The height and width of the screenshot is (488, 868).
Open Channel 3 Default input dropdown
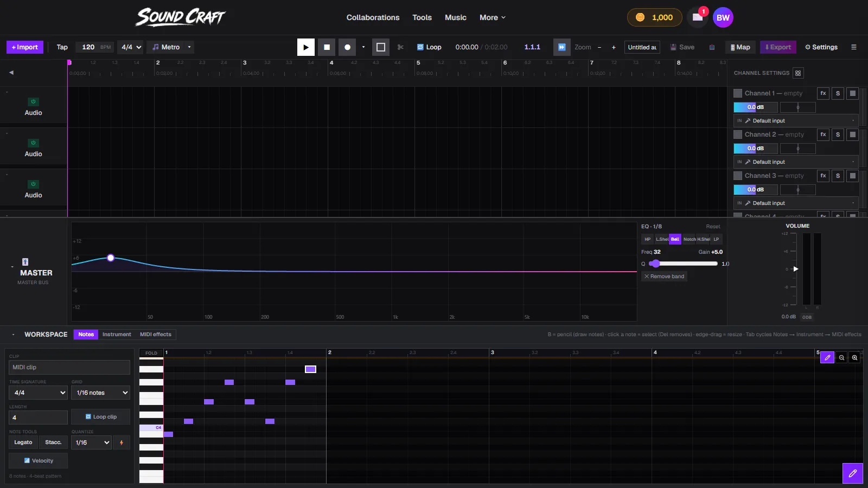coord(796,203)
